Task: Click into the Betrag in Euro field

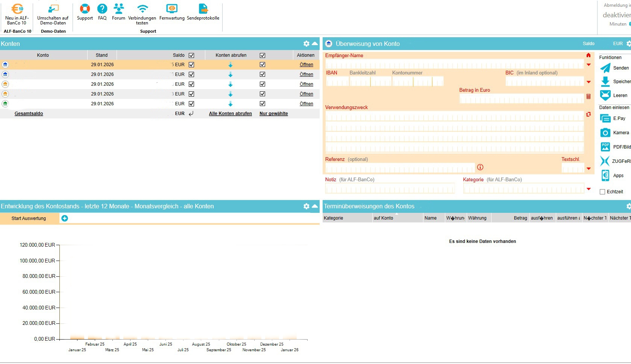Action: pyautogui.click(x=521, y=99)
